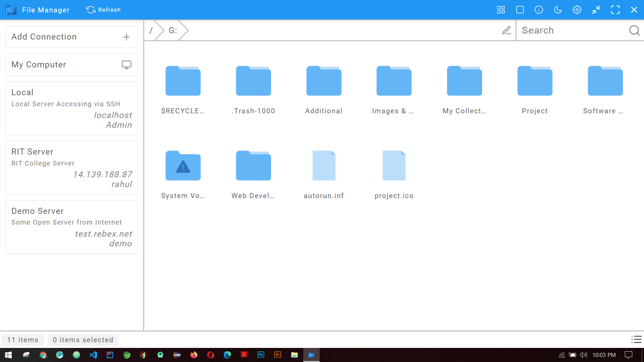Image resolution: width=644 pixels, height=362 pixels.
Task: Open File Manager settings gear
Action: 577,10
